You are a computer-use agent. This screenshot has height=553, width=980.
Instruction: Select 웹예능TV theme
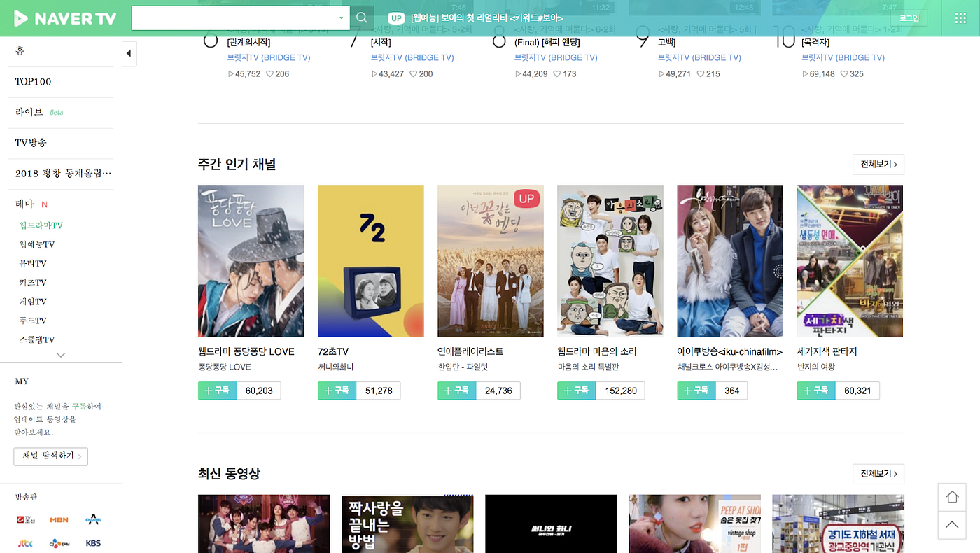click(37, 244)
